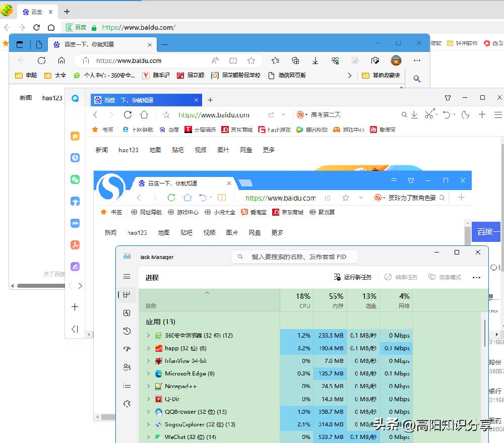Click Edge read aloud icon in address bar
504x443 pixels.
click(215, 60)
